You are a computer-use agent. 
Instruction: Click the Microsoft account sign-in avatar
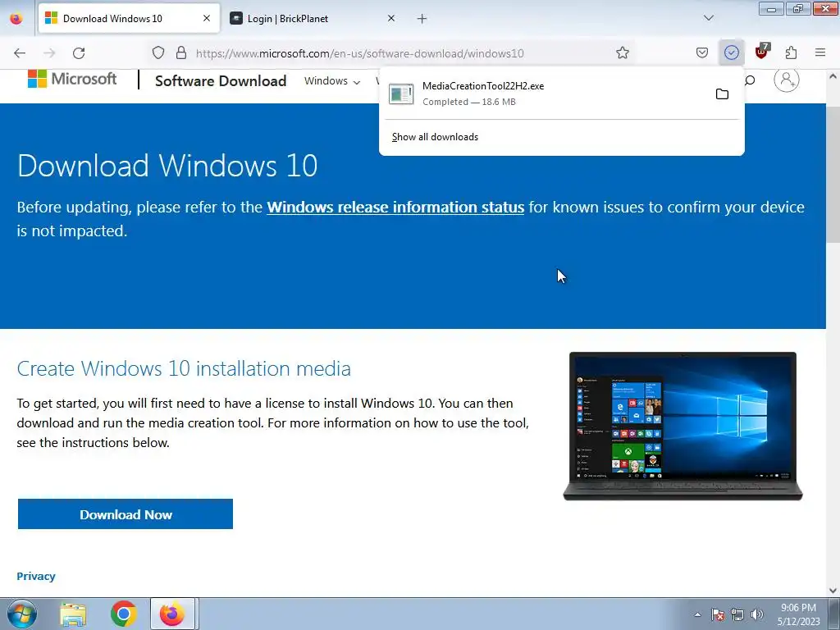(x=787, y=80)
